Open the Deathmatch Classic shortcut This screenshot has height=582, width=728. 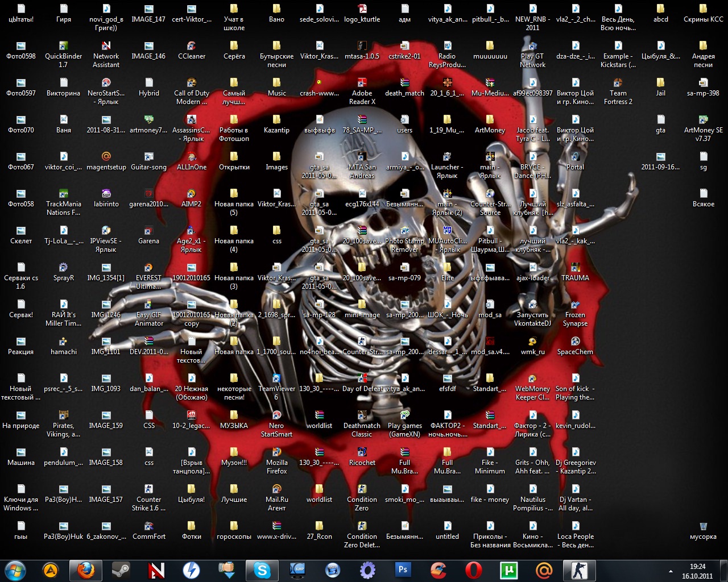click(362, 424)
